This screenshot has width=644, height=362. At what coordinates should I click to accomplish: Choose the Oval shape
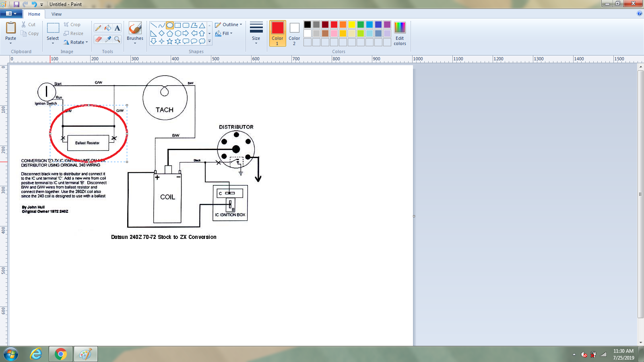(170, 25)
